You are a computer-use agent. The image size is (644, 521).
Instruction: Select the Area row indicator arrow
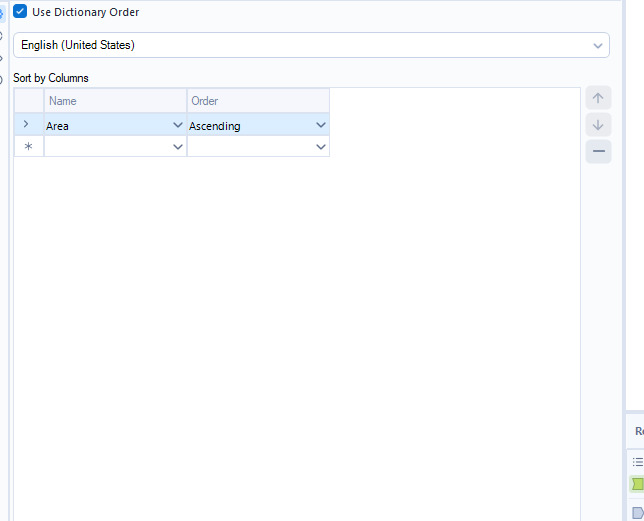(x=26, y=124)
